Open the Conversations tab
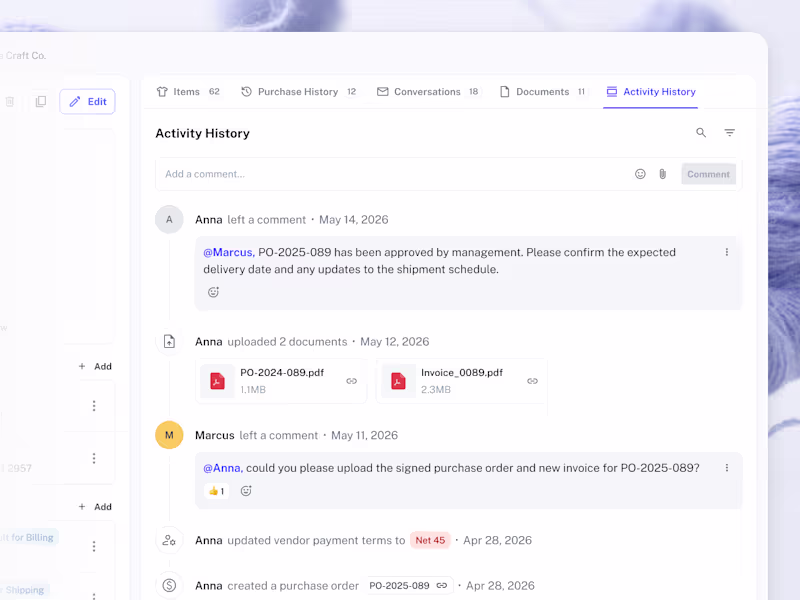 (x=428, y=92)
